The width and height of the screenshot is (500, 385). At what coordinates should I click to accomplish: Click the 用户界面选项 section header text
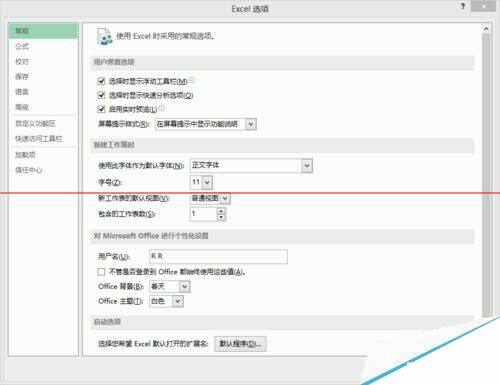(114, 62)
